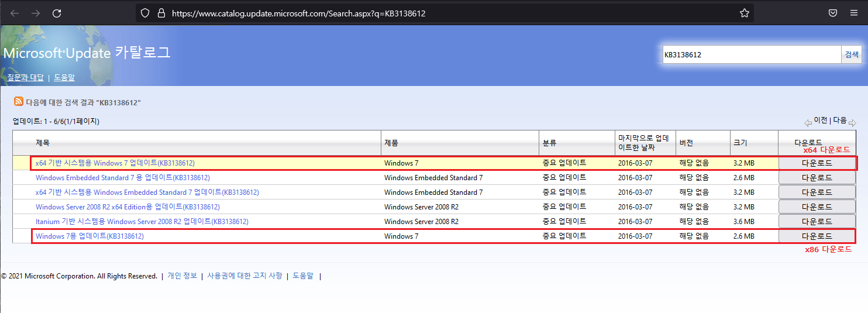
Task: Sort by the 제품 column header
Action: tap(391, 143)
